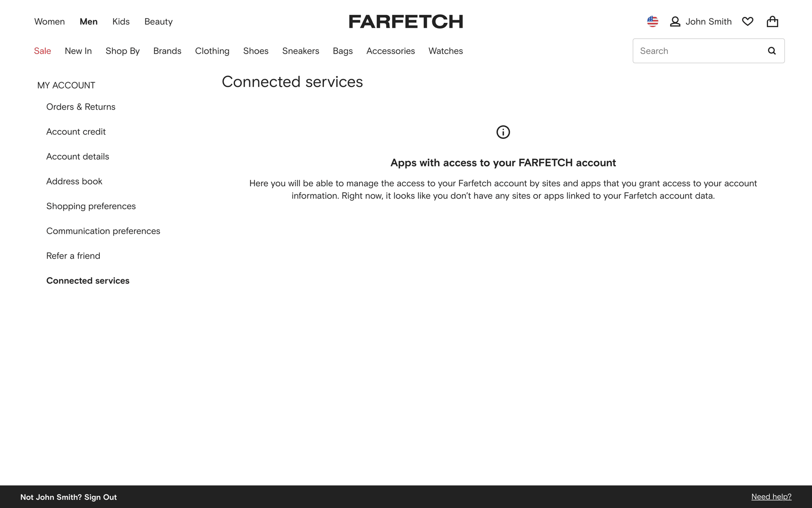Switch to the Women department
The height and width of the screenshot is (508, 812).
(x=49, y=22)
